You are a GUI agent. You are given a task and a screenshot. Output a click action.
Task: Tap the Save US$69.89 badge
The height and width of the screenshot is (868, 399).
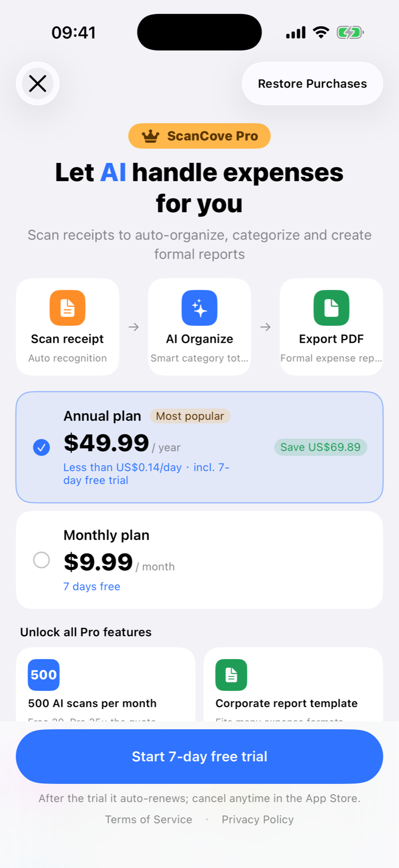tap(320, 447)
